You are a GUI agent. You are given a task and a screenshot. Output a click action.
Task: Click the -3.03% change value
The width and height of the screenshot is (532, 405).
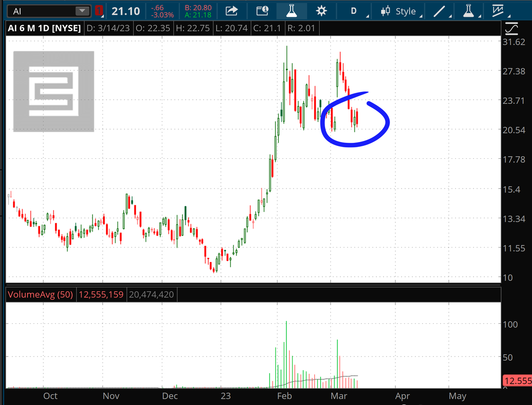[162, 15]
